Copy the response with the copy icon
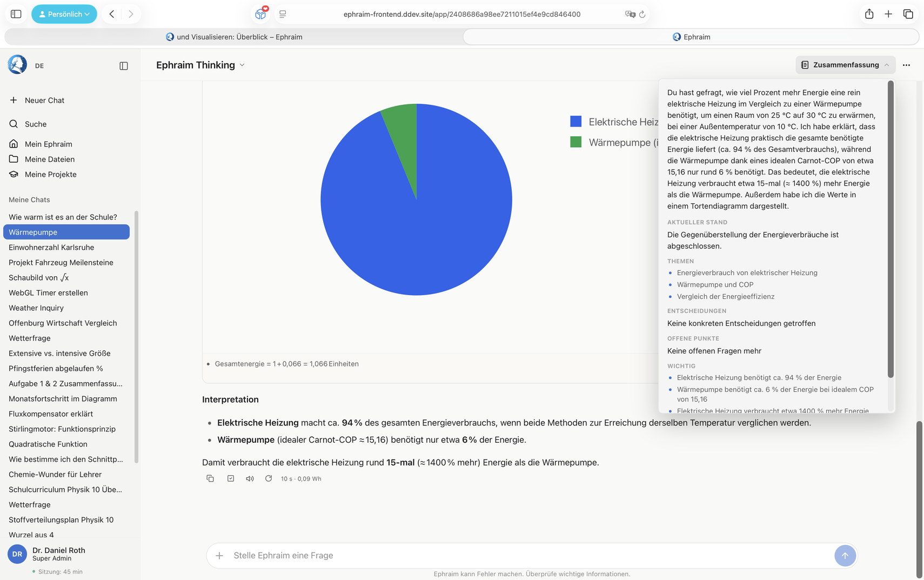This screenshot has height=580, width=924. (210, 478)
